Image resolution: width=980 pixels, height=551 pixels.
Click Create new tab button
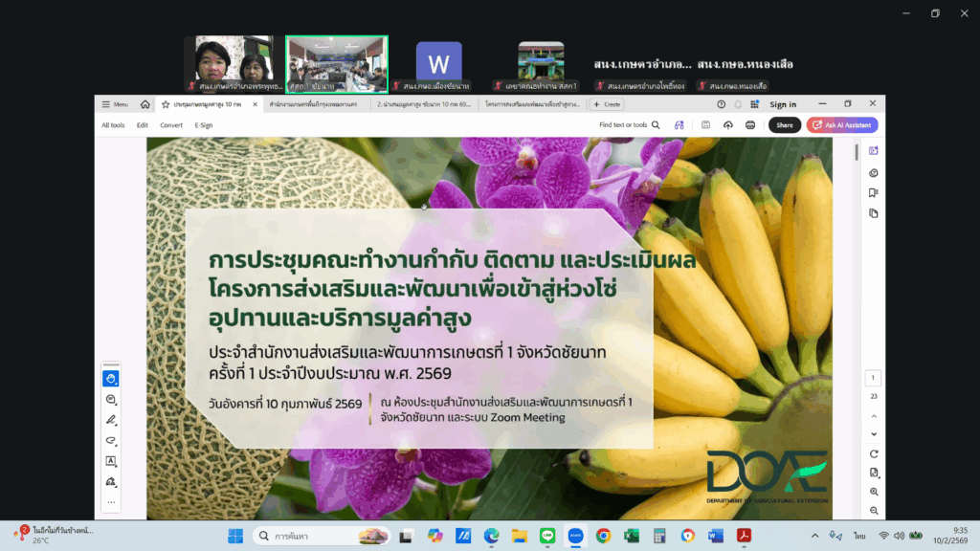[x=607, y=104]
